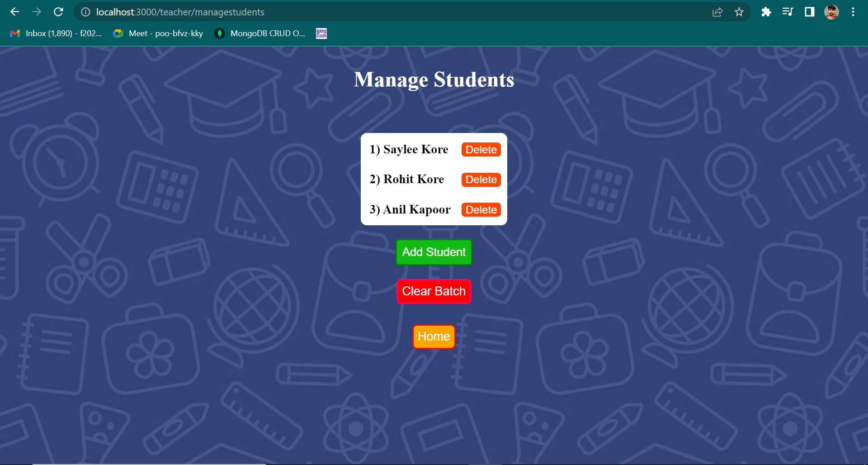Open Gmail Inbox bookmark
The image size is (868, 465).
coord(56,33)
